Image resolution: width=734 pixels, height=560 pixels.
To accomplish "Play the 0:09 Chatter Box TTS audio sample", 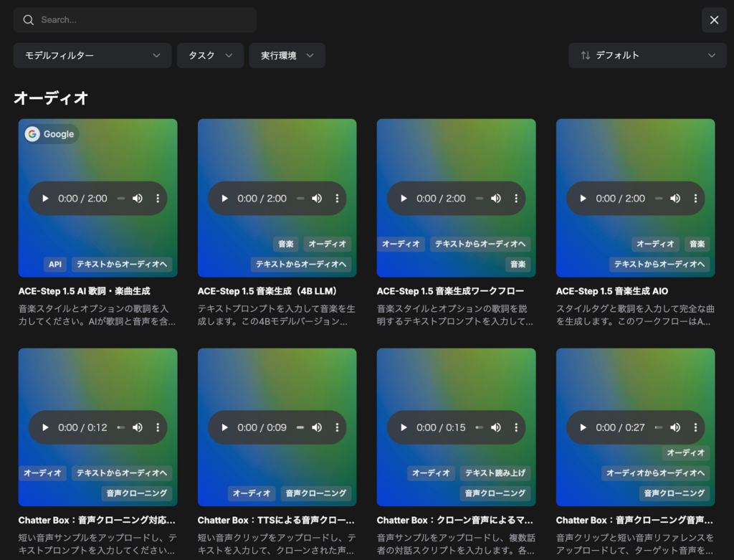I will (224, 427).
